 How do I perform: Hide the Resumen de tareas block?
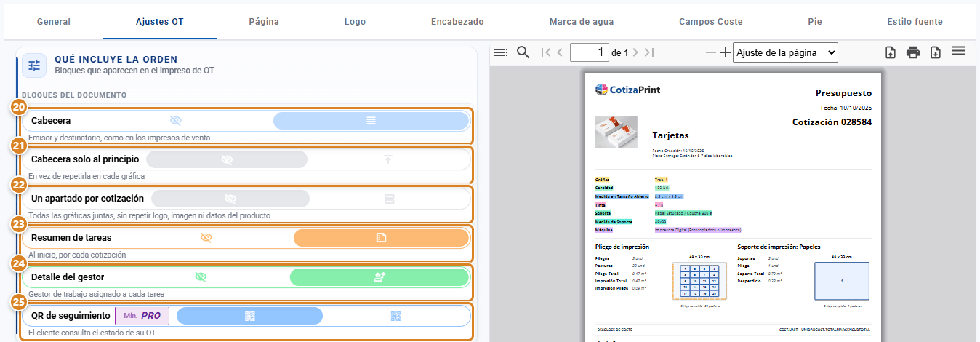[x=206, y=238]
